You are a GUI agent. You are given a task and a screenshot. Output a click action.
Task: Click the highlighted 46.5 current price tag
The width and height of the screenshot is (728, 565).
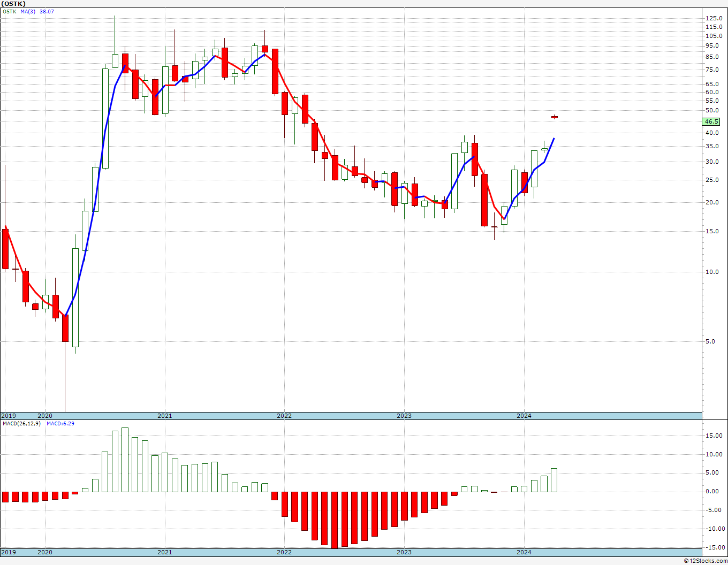point(712,121)
